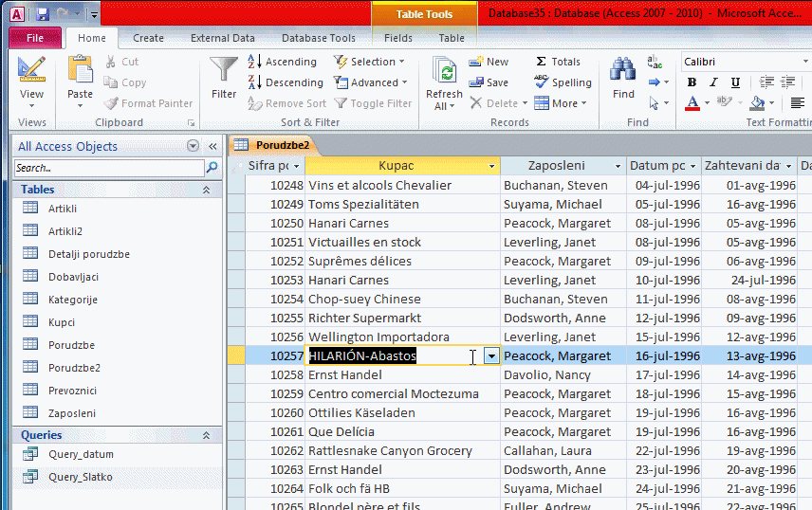Switch to the Create tab
Image resolution: width=812 pixels, height=510 pixels.
(148, 38)
